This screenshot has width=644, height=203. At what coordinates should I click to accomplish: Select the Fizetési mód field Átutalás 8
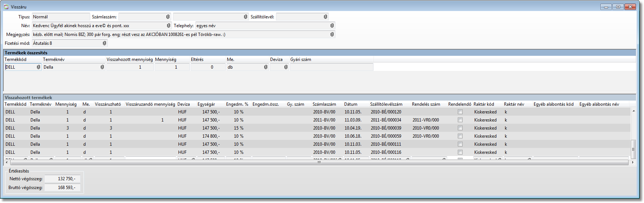tap(70, 43)
